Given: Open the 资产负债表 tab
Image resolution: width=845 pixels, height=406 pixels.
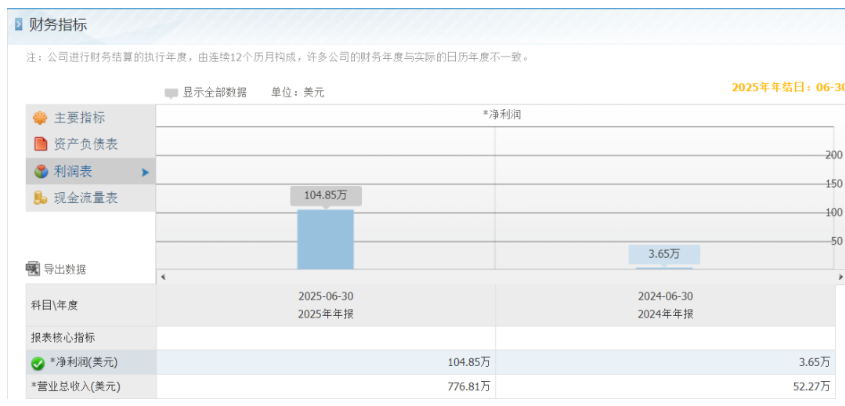Looking at the screenshot, I should coord(85,144).
